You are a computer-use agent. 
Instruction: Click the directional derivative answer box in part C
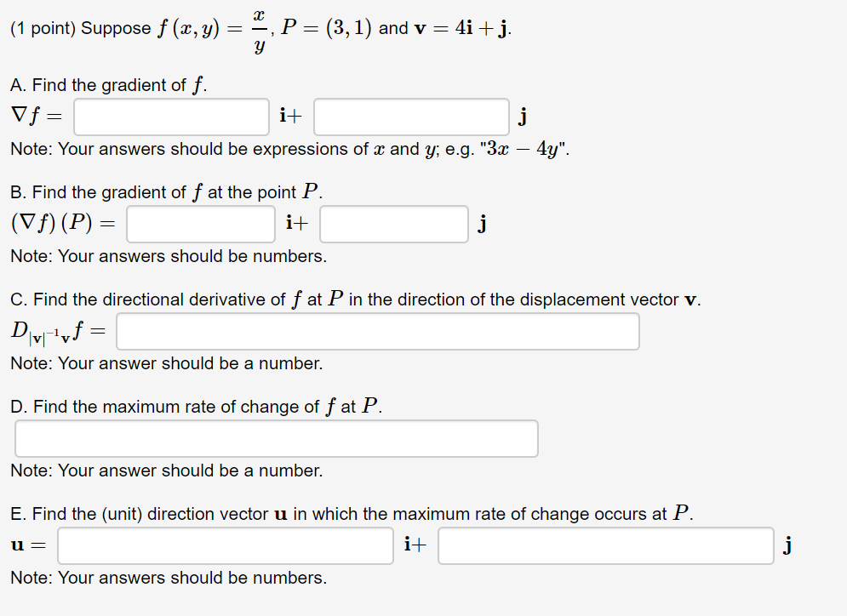[x=377, y=331]
